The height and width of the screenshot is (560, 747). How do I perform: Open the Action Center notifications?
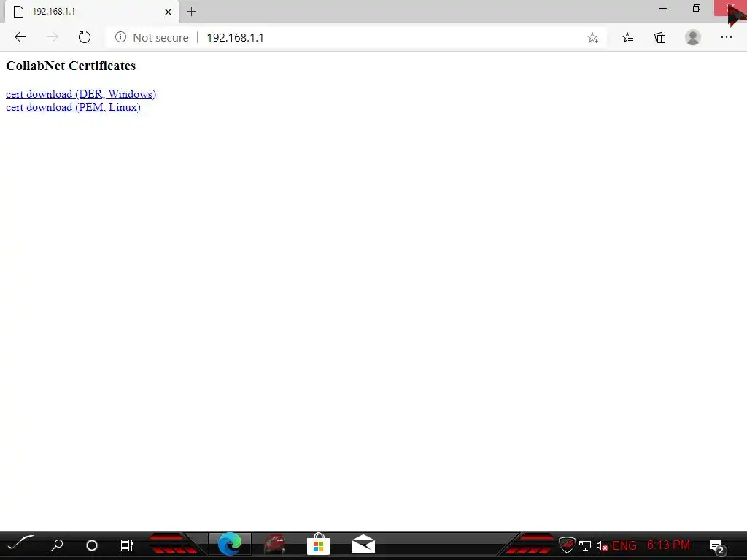[718, 546]
